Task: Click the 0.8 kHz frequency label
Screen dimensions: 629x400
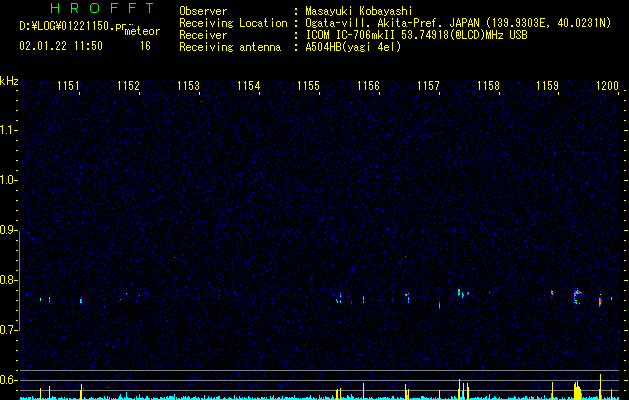Action: click(x=8, y=280)
